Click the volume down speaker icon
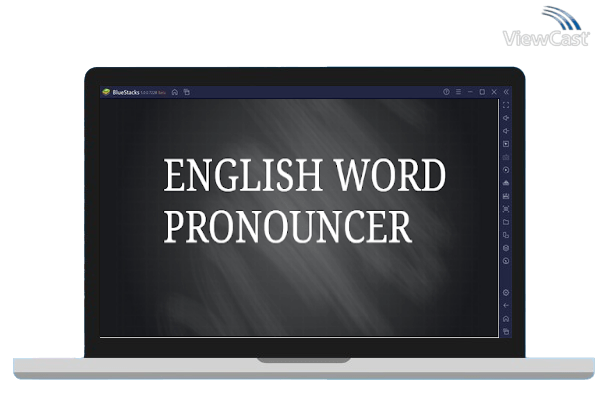This screenshot has height=414, width=602. pyautogui.click(x=506, y=131)
